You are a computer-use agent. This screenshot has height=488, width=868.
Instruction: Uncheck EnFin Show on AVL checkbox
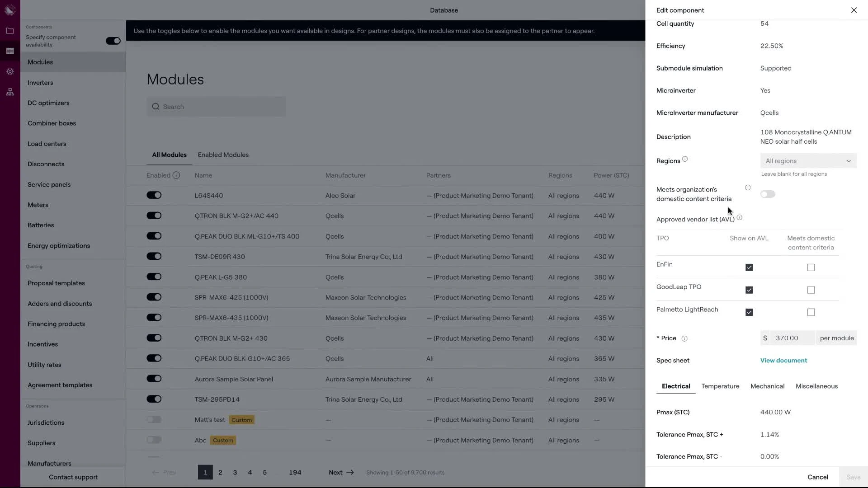(749, 267)
